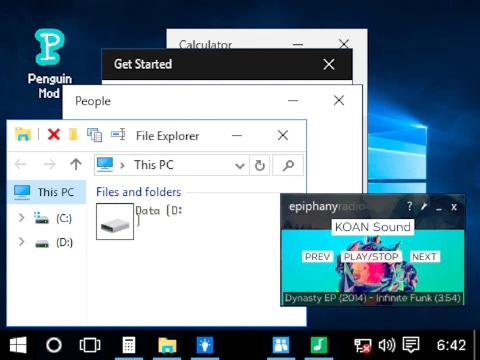Click the Data (D: label text
Image resolution: width=480 pixels, height=360 pixels.
click(x=158, y=215)
